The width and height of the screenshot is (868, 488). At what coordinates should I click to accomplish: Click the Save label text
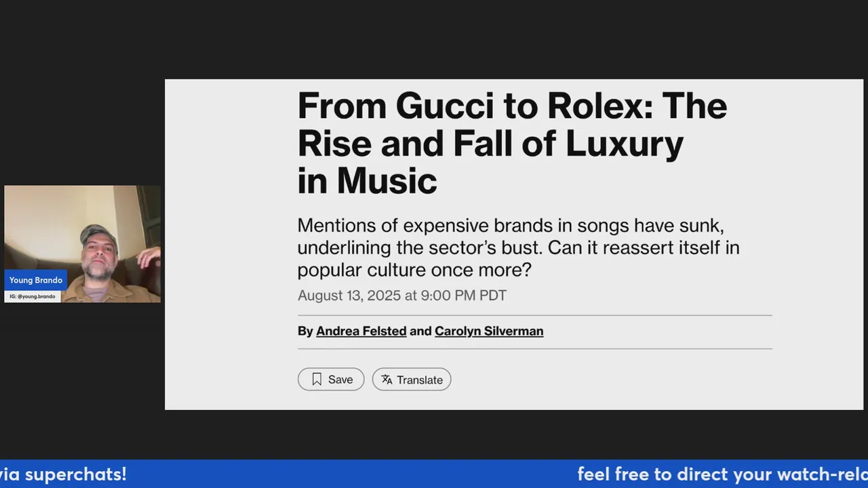tap(340, 380)
